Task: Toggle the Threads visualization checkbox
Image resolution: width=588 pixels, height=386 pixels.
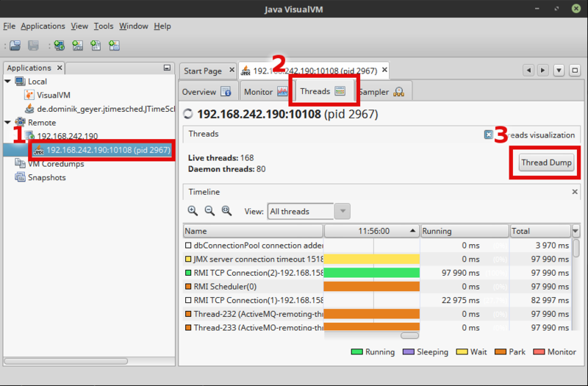Action: click(489, 135)
